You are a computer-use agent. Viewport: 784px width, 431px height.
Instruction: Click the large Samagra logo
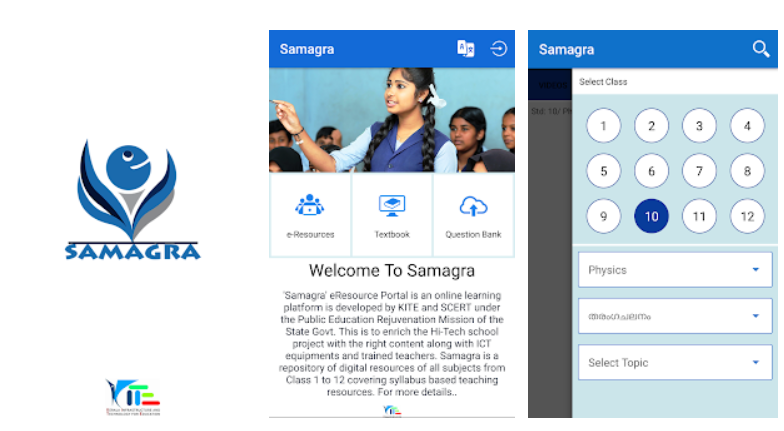pos(132,200)
